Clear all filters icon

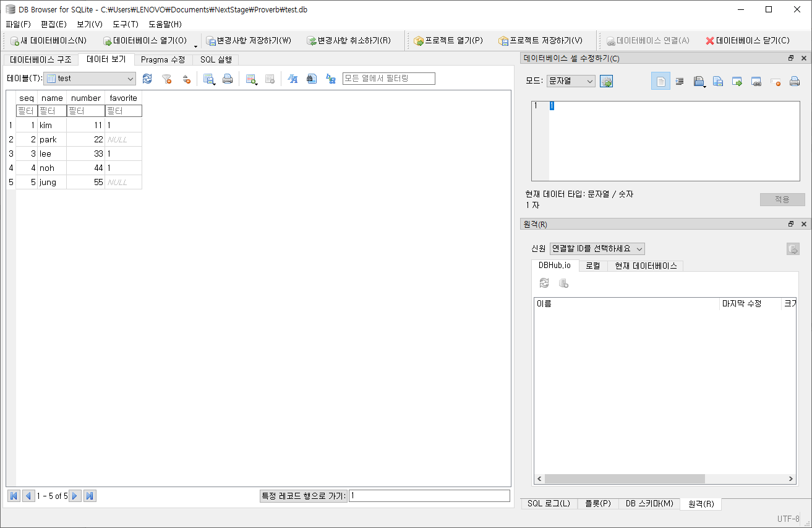click(x=166, y=79)
